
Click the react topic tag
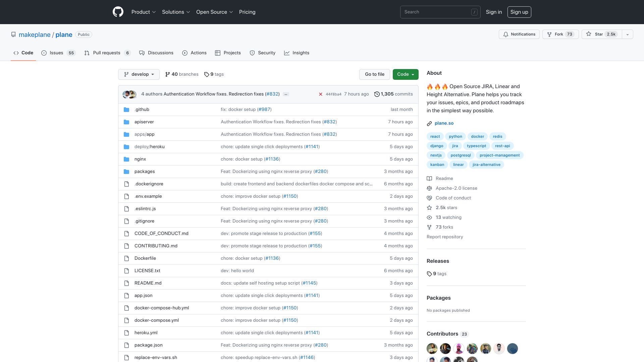(x=435, y=136)
